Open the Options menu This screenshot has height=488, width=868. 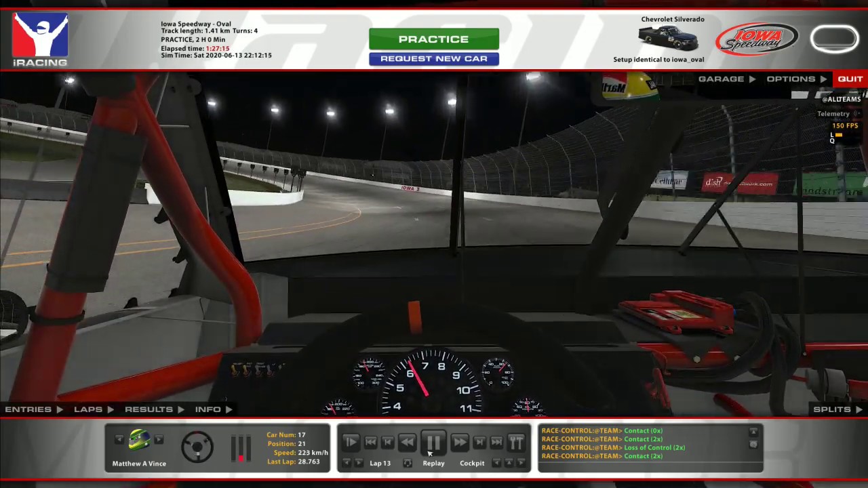(x=797, y=79)
